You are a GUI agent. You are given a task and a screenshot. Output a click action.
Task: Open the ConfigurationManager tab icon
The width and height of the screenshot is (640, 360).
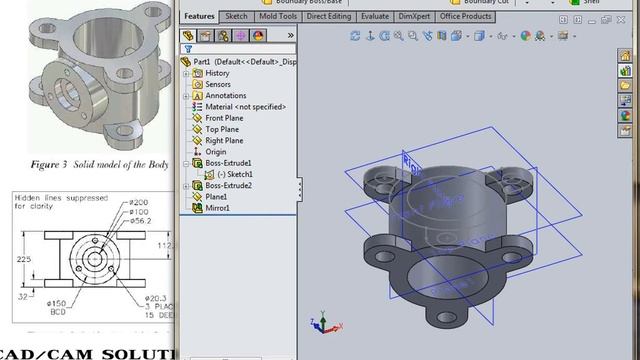(223, 36)
